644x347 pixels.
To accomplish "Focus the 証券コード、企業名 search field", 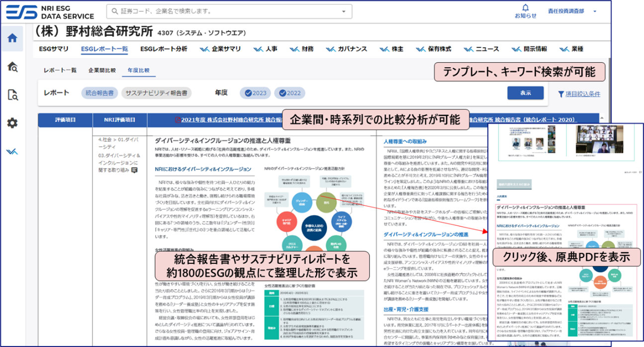I will pyautogui.click(x=229, y=11).
